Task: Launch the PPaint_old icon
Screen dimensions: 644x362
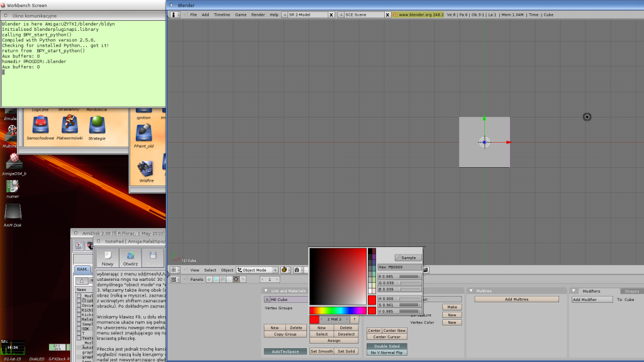Action: coord(144,133)
